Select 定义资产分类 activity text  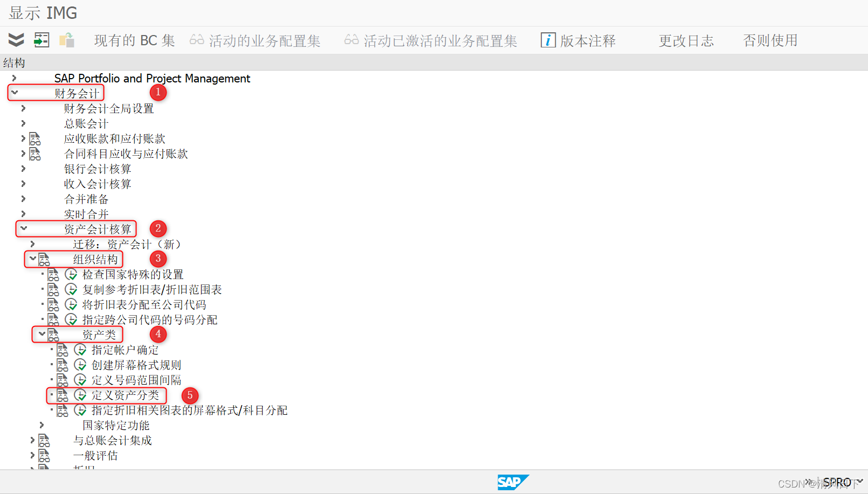pyautogui.click(x=125, y=395)
